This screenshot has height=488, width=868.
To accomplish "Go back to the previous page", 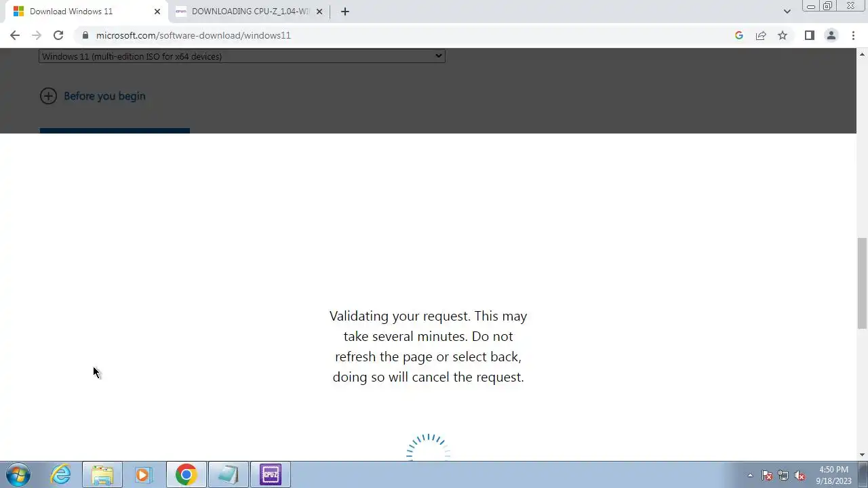I will coord(15,35).
